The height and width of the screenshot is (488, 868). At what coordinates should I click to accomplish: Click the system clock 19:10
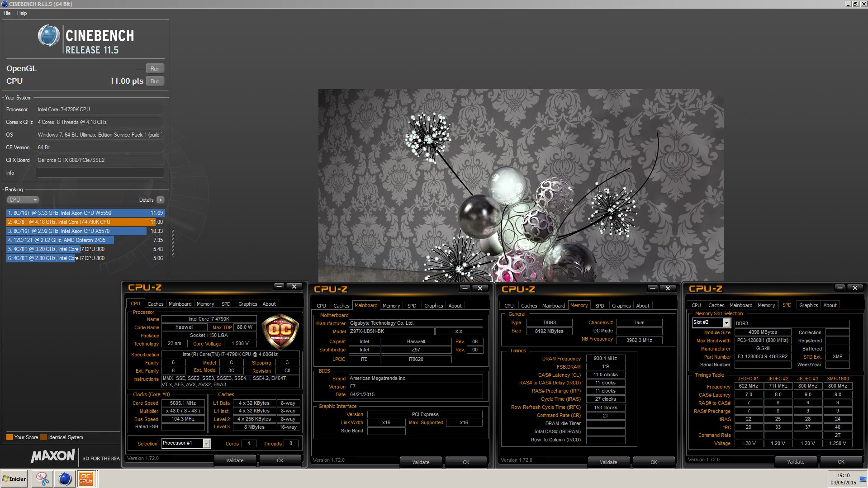tap(843, 475)
